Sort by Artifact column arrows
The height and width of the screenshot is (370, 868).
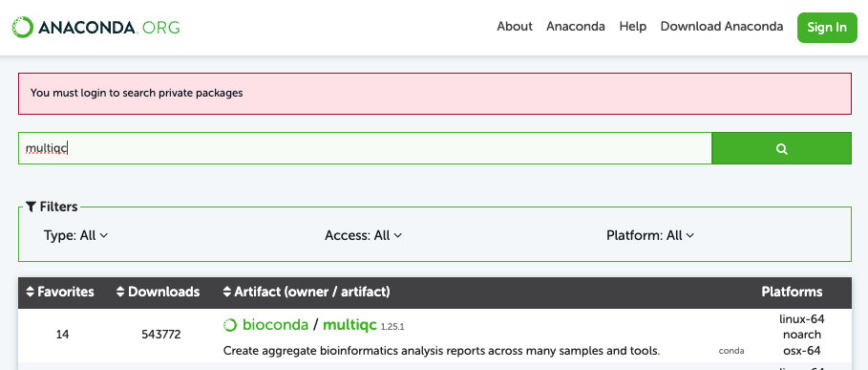[227, 292]
